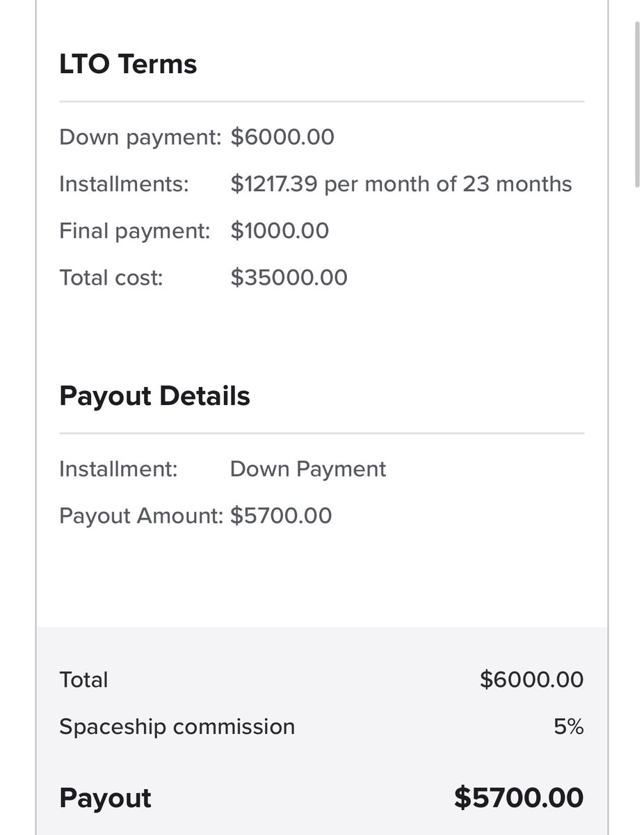Click the Spaceship commission label
Screen dimensions: 644x835
pyautogui.click(x=177, y=727)
